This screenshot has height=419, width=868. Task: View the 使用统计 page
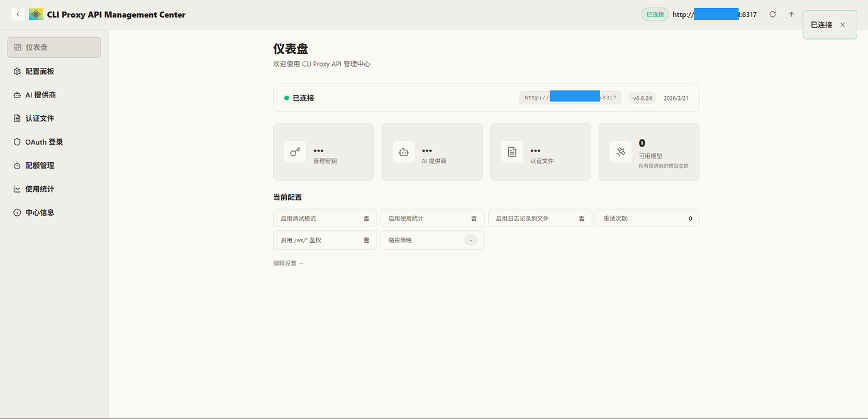[54, 189]
